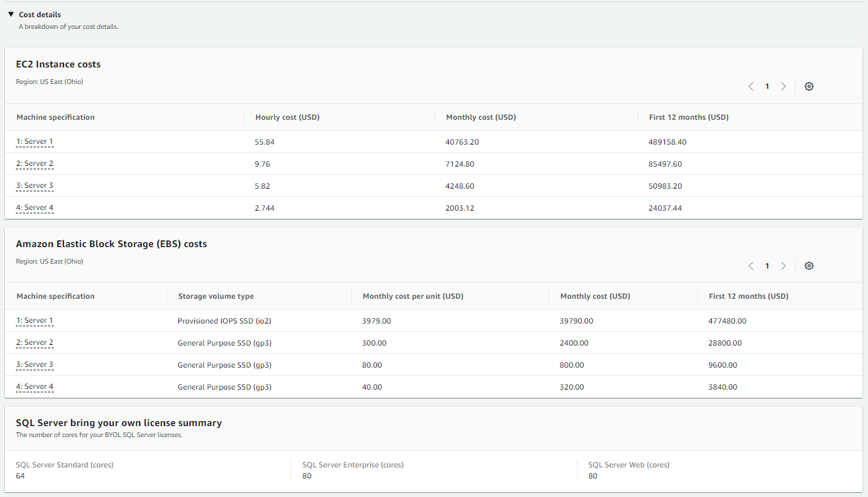Select EBS monthly cost value 320.00
This screenshot has height=497, width=868.
(572, 387)
